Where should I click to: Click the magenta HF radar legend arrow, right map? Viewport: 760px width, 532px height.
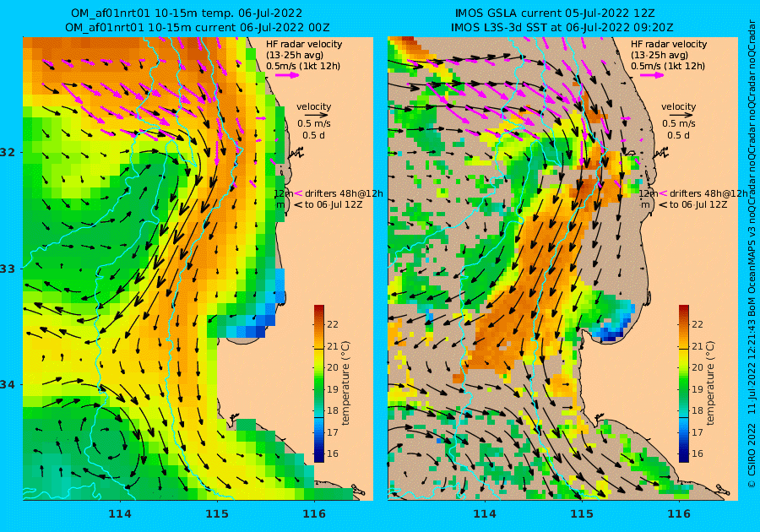click(x=652, y=75)
